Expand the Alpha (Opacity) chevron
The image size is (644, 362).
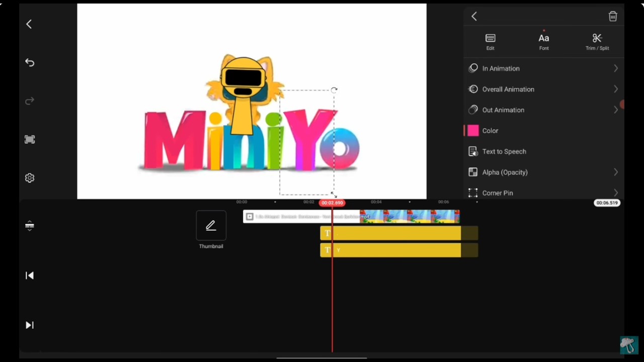click(x=616, y=172)
